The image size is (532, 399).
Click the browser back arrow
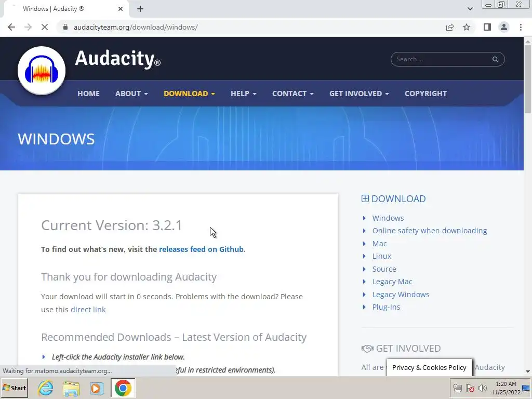[x=11, y=27]
